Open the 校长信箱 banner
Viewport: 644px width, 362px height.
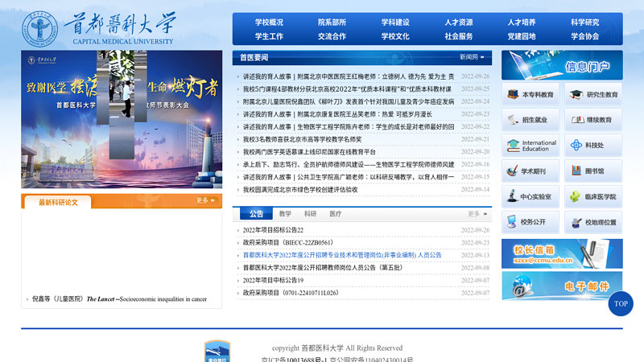(x=562, y=253)
